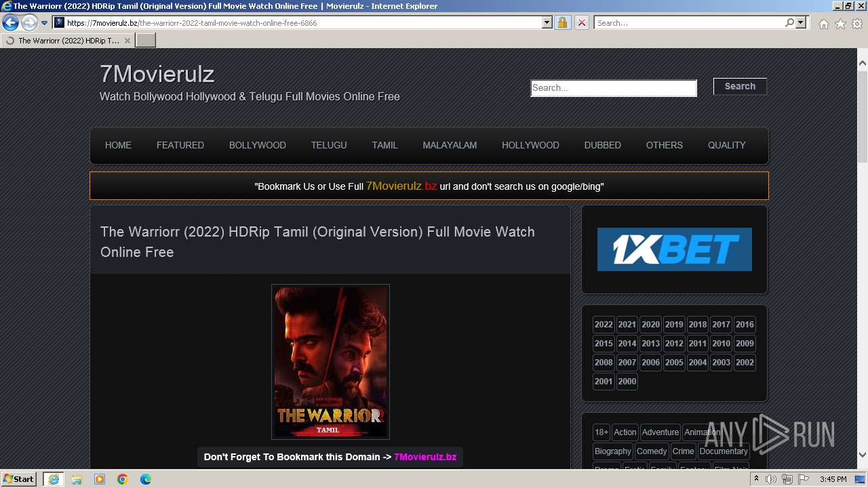Open MALAYALAM menu item
The width and height of the screenshot is (868, 488).
click(x=450, y=145)
